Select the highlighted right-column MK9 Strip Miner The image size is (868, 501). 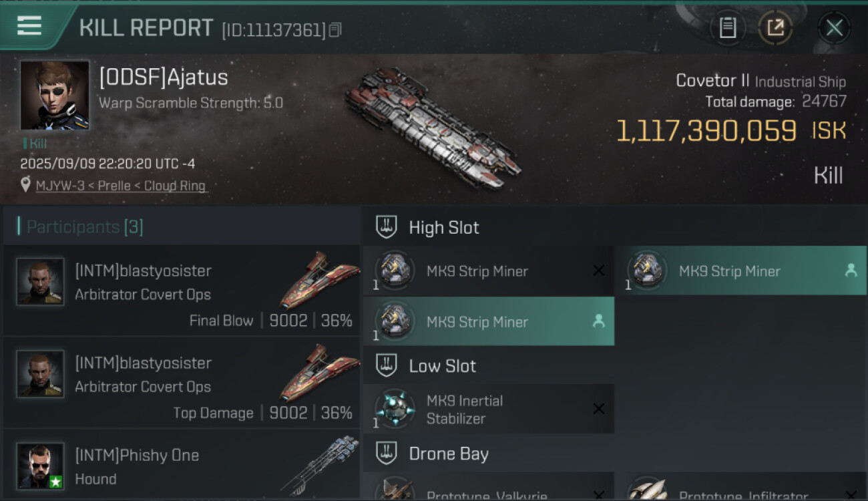(740, 271)
